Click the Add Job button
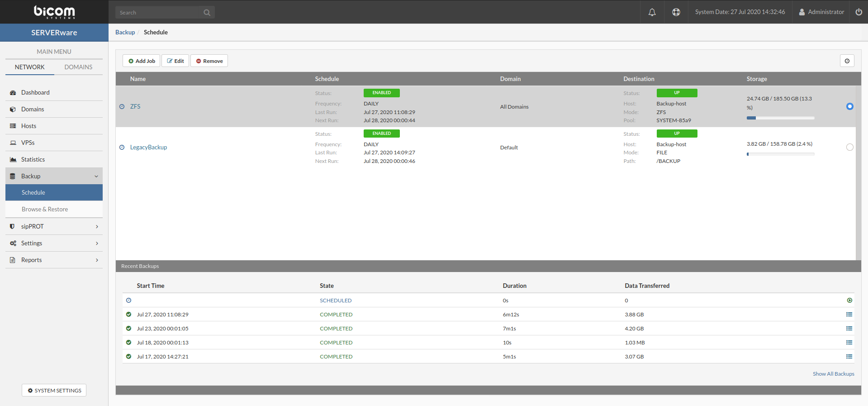 coord(141,61)
